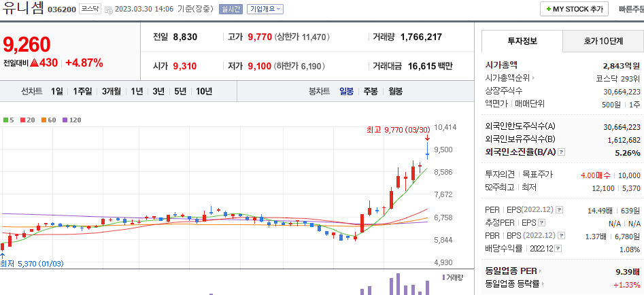This screenshot has width=644, height=295.
Task: Click the 거래량 value 1,766,217
Action: tap(421, 37)
